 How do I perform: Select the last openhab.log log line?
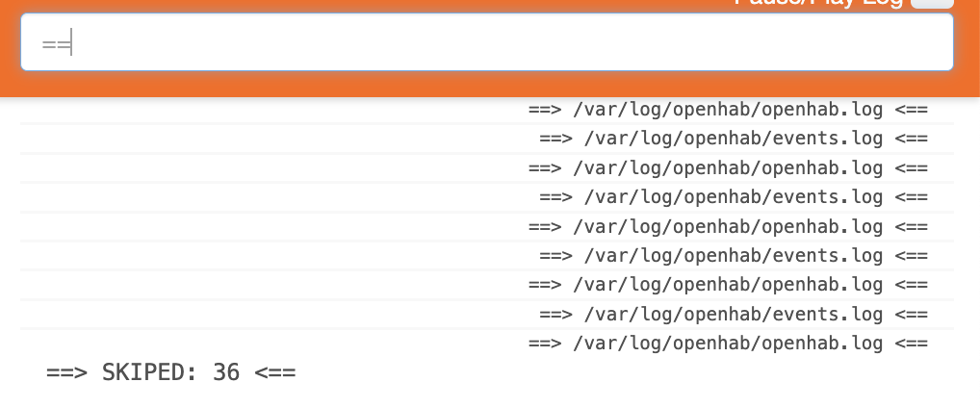point(728,343)
